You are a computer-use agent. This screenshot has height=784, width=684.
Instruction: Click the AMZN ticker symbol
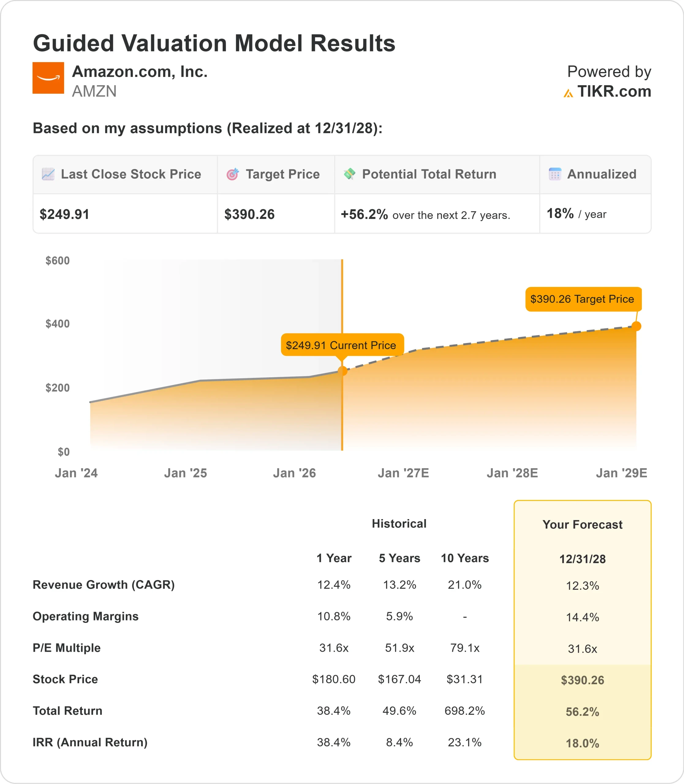[x=94, y=92]
